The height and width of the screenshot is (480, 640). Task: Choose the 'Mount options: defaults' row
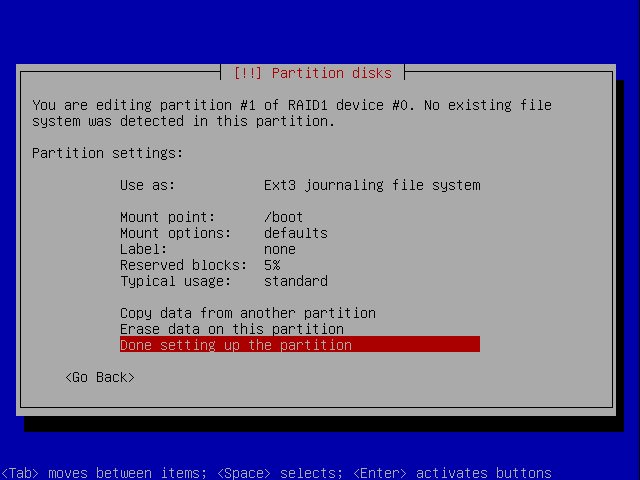coord(300,233)
